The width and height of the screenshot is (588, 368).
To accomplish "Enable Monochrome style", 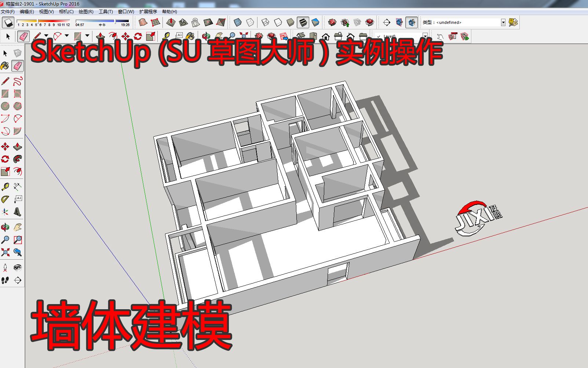I will (x=315, y=22).
